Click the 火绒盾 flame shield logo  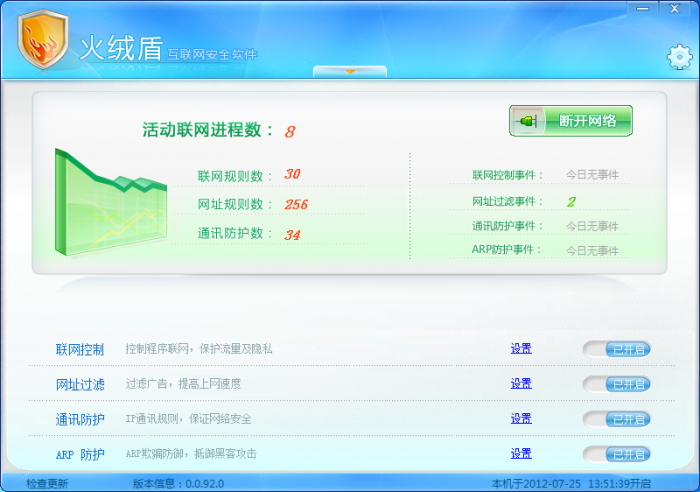[43, 39]
